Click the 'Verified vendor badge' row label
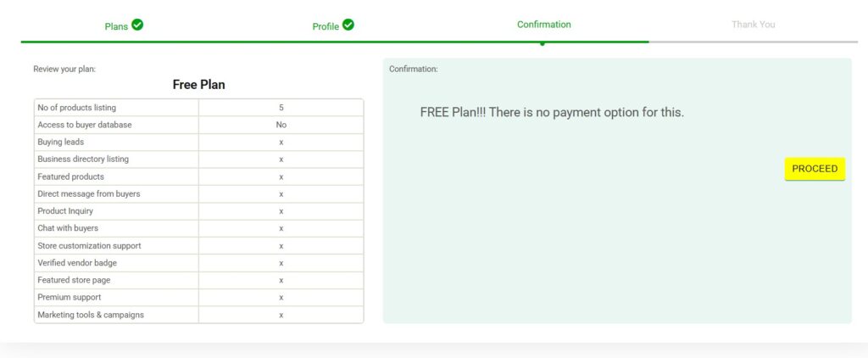868x358 pixels. click(x=77, y=263)
